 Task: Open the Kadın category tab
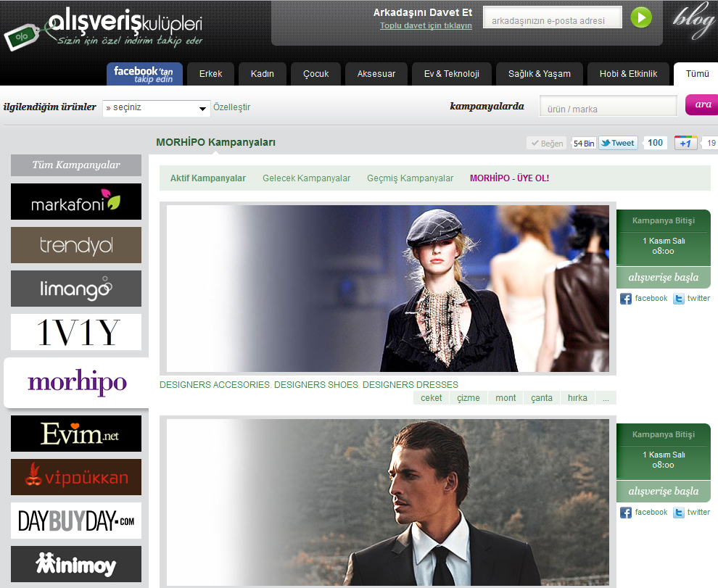pyautogui.click(x=263, y=74)
